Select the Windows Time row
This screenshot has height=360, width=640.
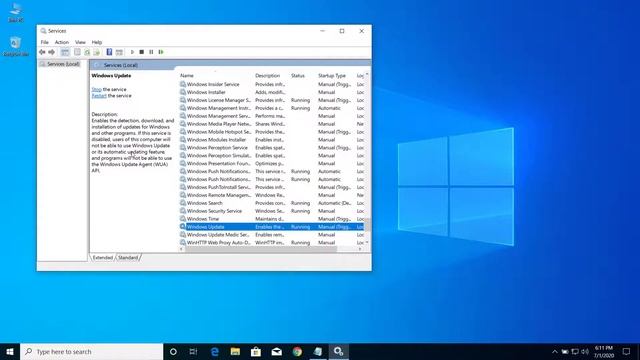click(271, 219)
